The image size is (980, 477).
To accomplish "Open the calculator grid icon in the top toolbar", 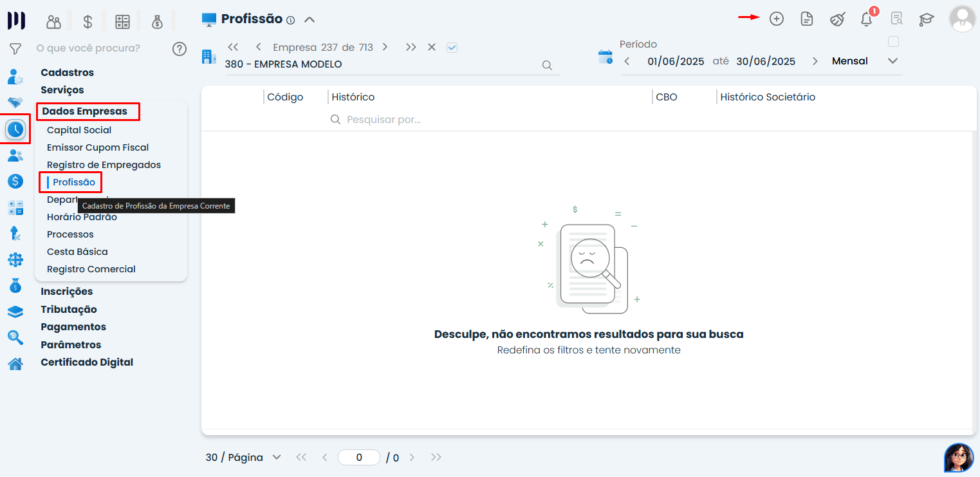I will 122,22.
